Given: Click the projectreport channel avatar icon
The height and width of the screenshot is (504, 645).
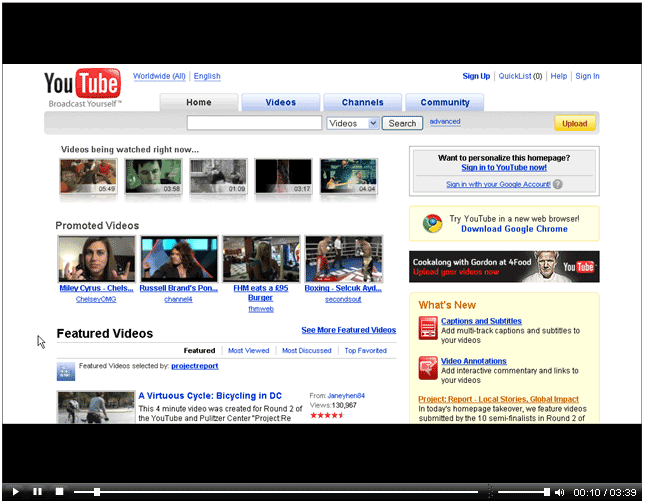Looking at the screenshot, I should 66,372.
